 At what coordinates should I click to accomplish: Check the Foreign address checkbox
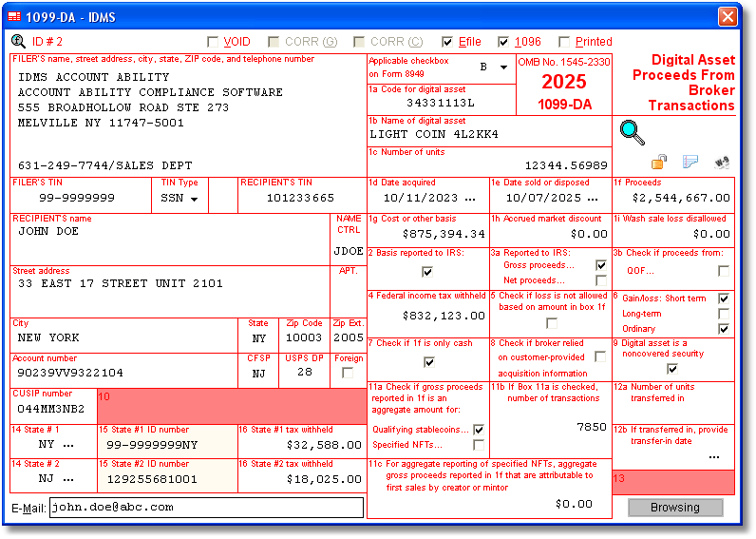348,373
